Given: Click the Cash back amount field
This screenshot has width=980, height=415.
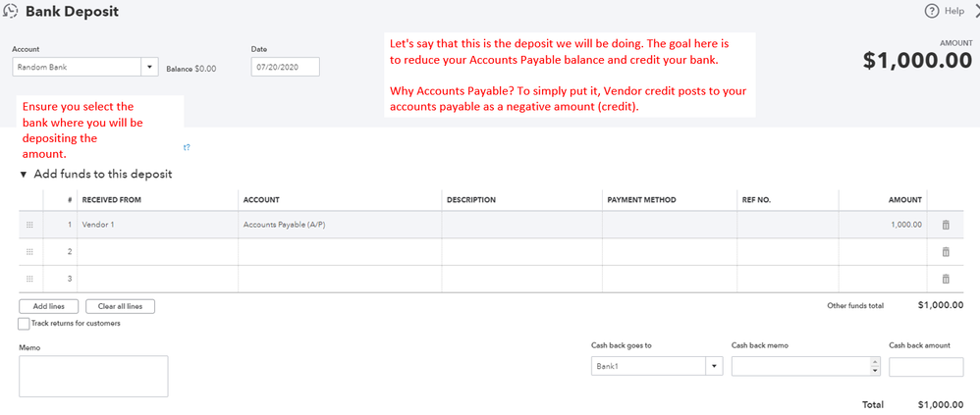Looking at the screenshot, I should click(x=925, y=366).
